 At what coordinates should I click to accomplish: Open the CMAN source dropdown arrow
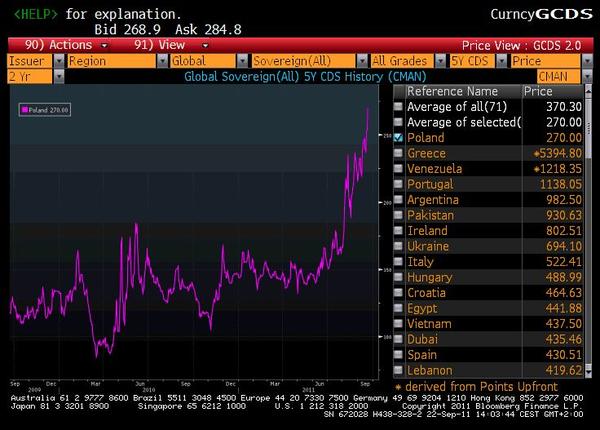tap(587, 77)
